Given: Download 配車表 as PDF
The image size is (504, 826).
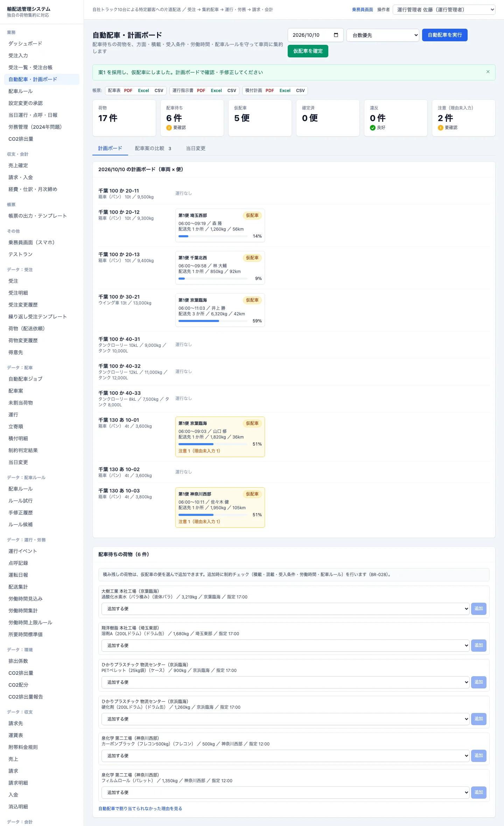Looking at the screenshot, I should coord(128,91).
